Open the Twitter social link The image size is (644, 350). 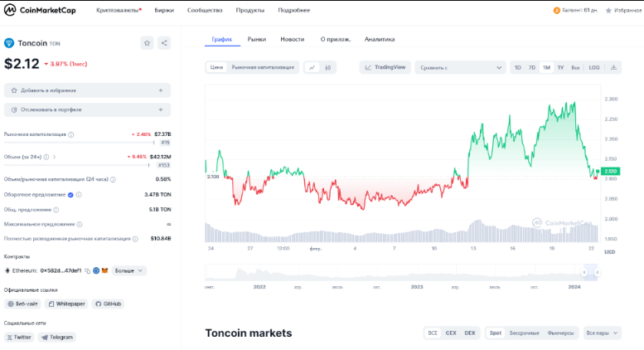(19, 338)
